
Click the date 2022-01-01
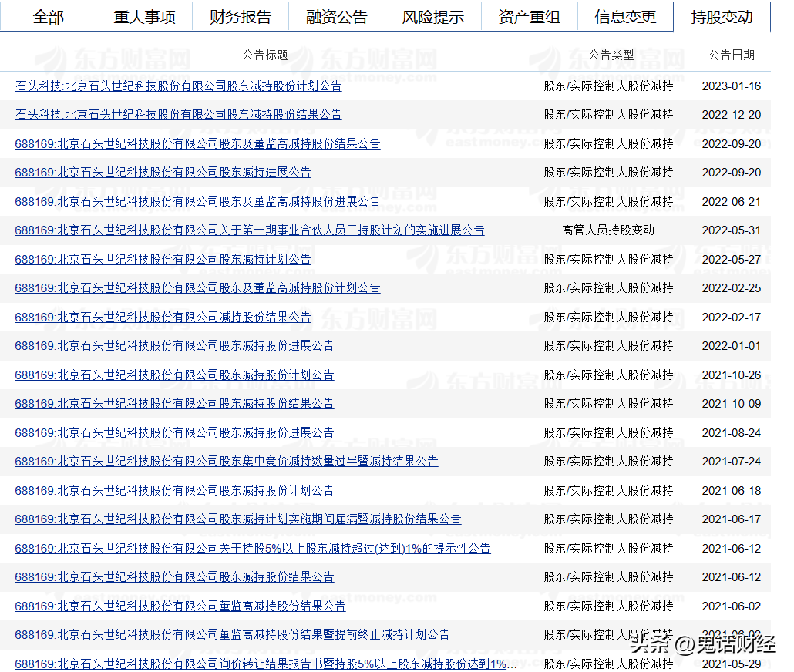732,345
